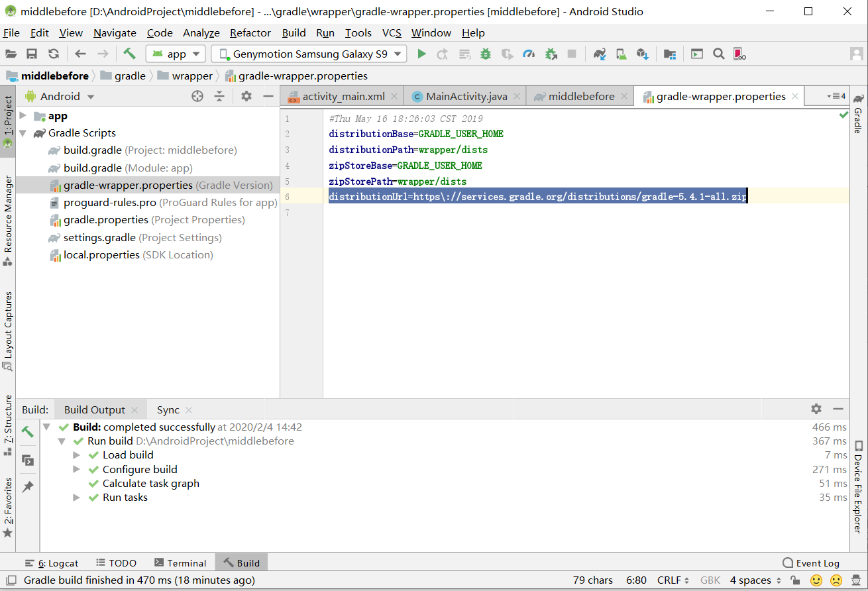Screen dimensions: 868x591
Task: Toggle the 1: Project side panel
Action: (8, 123)
